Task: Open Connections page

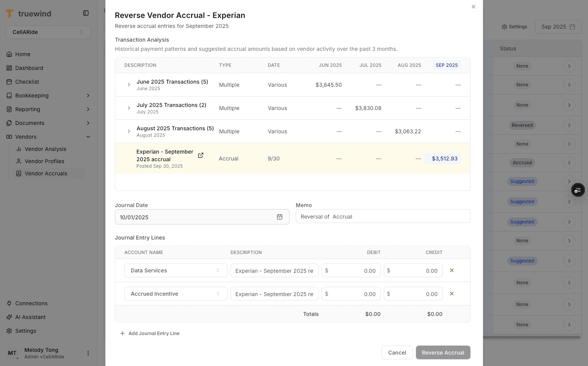Action: [31, 303]
